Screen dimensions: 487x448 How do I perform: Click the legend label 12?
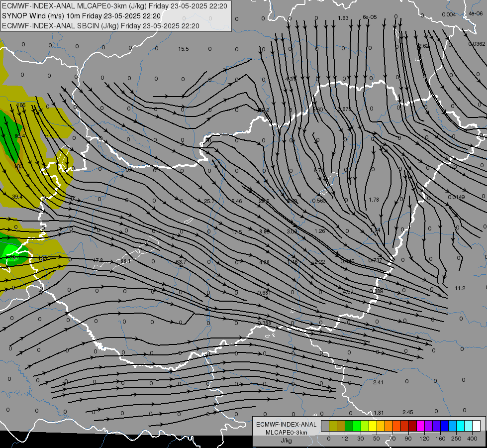[344, 439]
